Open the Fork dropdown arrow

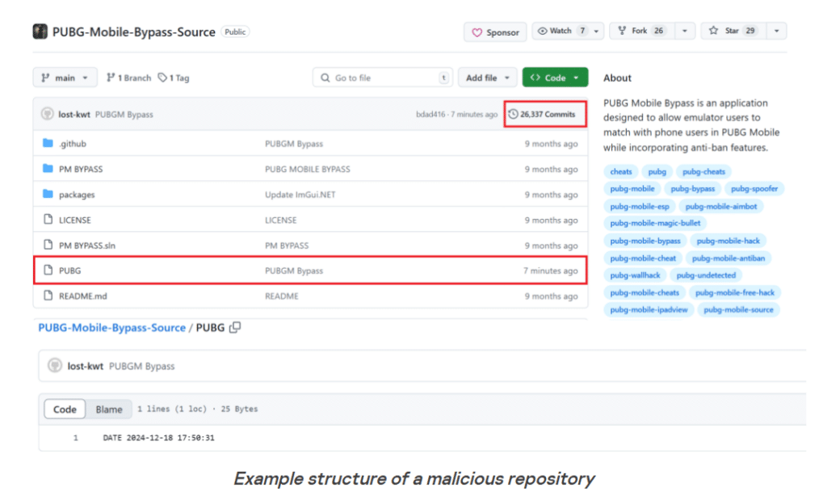[685, 31]
